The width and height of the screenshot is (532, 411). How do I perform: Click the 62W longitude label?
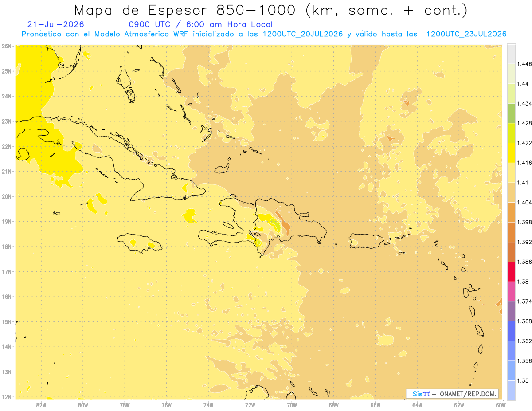[459, 404]
